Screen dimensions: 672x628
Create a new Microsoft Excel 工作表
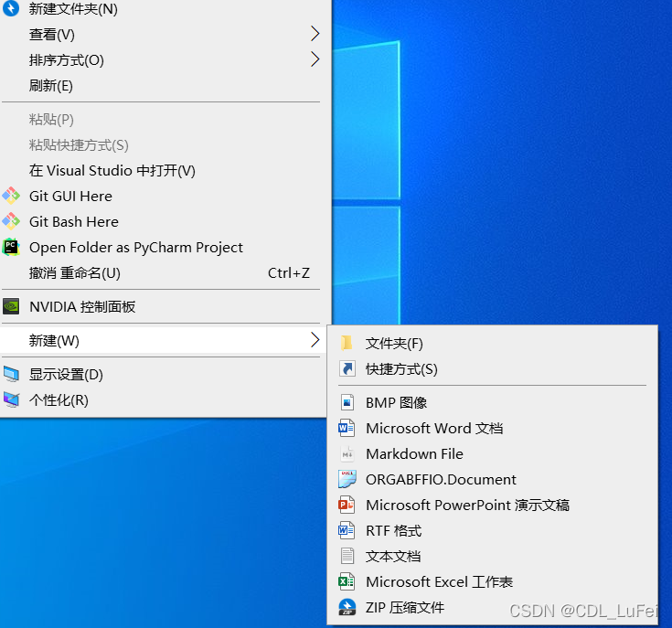point(492,581)
